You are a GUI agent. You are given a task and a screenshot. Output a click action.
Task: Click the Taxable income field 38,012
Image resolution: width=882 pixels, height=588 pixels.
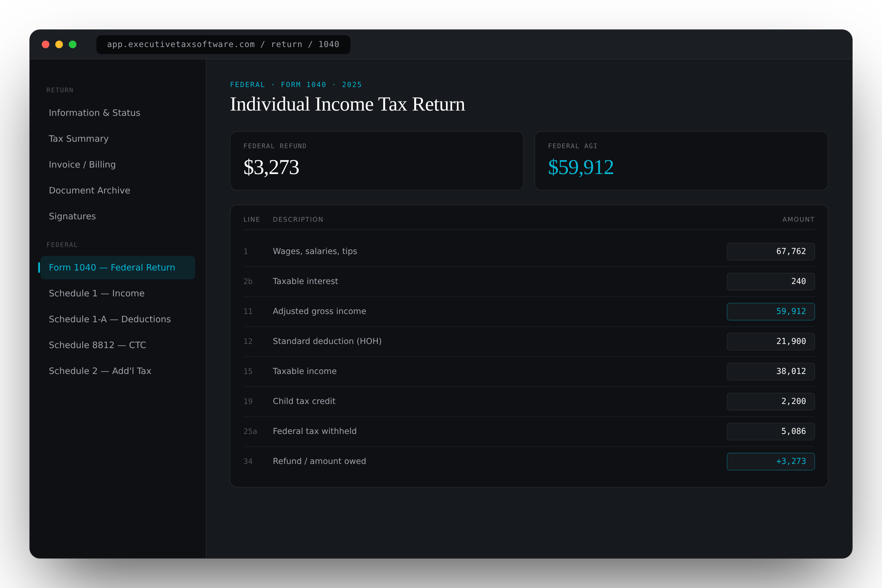click(x=771, y=372)
